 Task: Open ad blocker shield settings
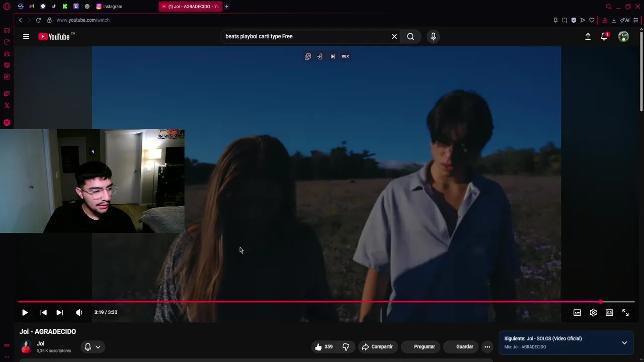(x=574, y=20)
